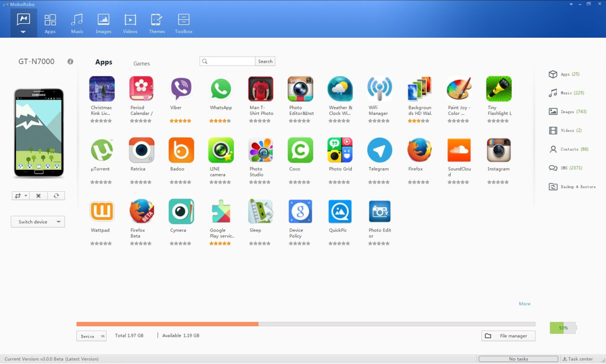Select the Retrica app icon
Screen dimensions: 606x364
(x=142, y=150)
